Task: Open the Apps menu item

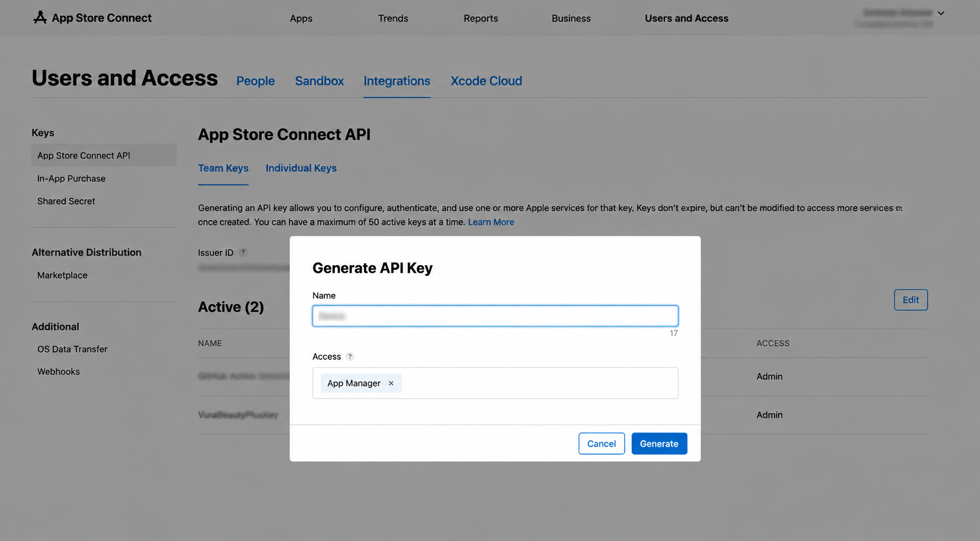Action: point(301,18)
